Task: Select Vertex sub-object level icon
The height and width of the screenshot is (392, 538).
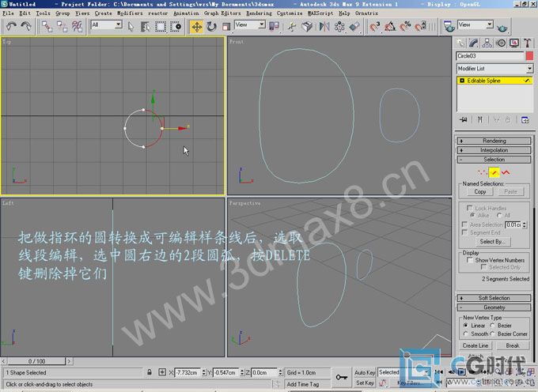Action: coord(482,172)
